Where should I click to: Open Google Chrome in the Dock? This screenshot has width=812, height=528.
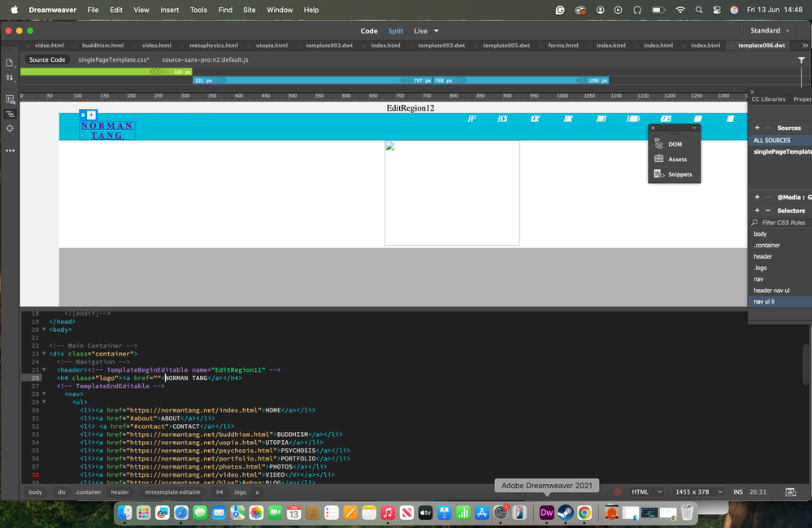[584, 513]
